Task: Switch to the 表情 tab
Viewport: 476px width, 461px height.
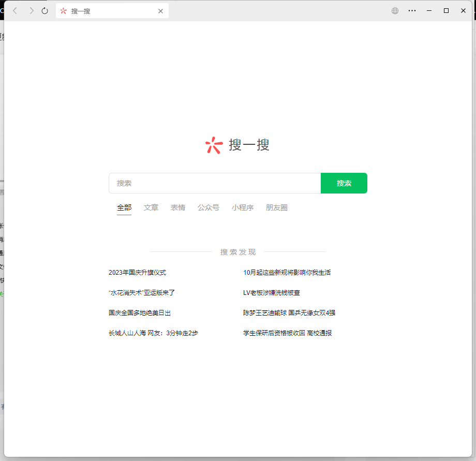Action: click(x=178, y=207)
